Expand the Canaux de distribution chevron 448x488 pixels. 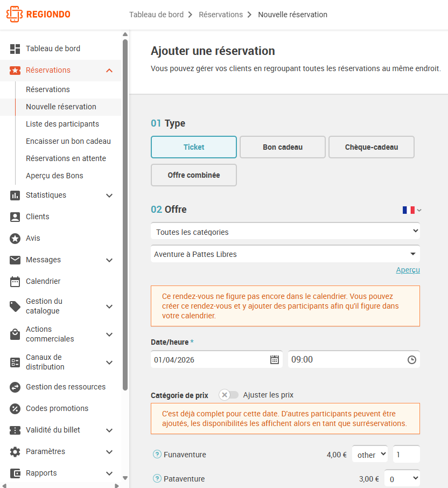[109, 362]
